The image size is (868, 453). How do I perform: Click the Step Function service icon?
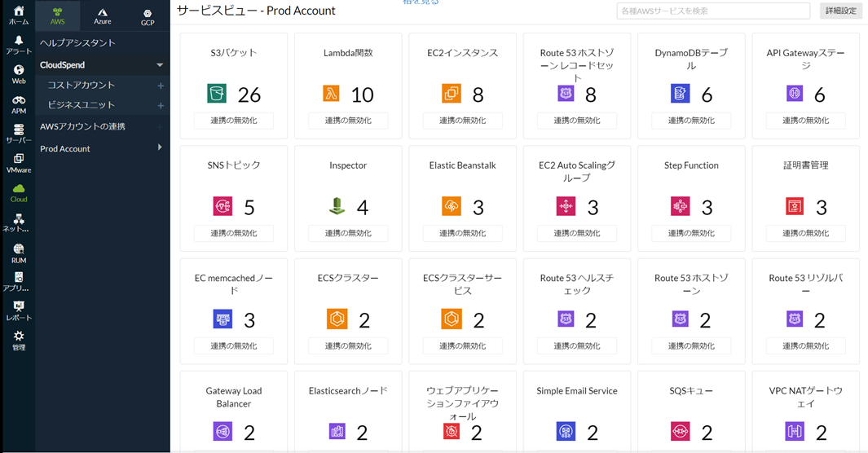tap(680, 206)
